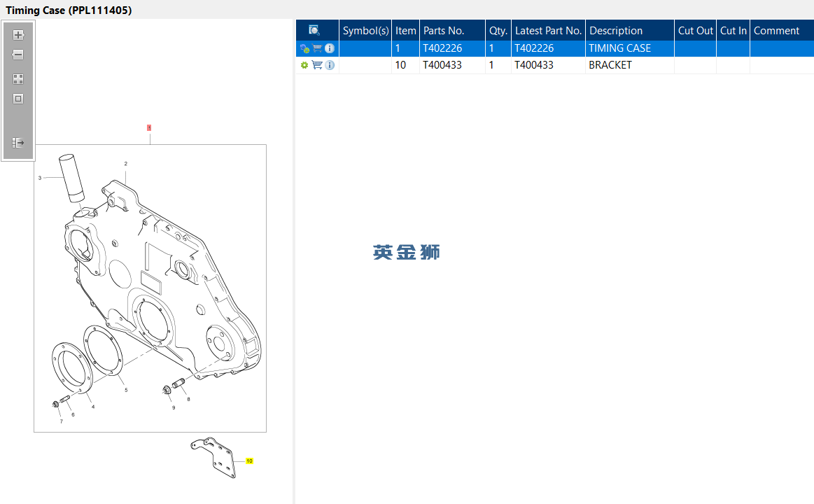Image resolution: width=814 pixels, height=504 pixels.
Task: Select yellow callout 10 beside bracket drawing
Action: coord(249,461)
